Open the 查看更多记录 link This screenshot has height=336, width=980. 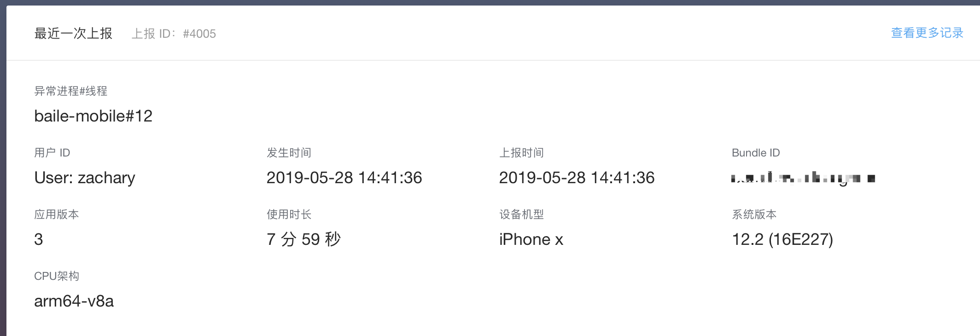pyautogui.click(x=927, y=33)
